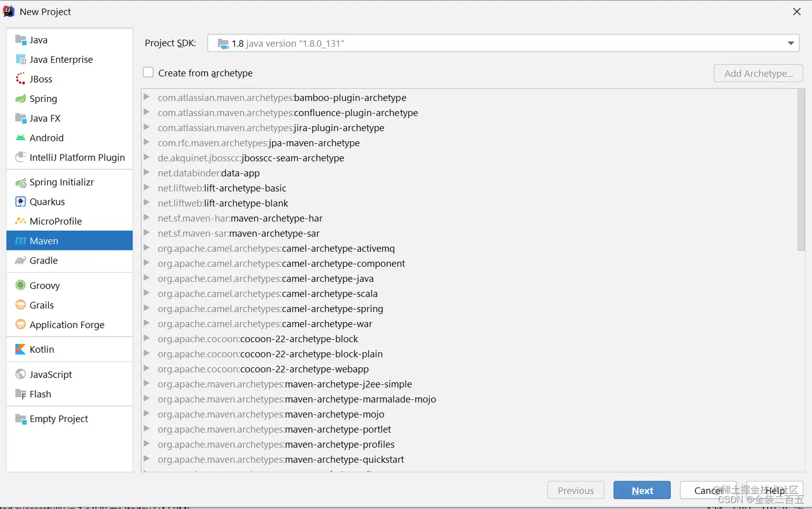
Task: Select maven-archetype-sar row
Action: 469,233
